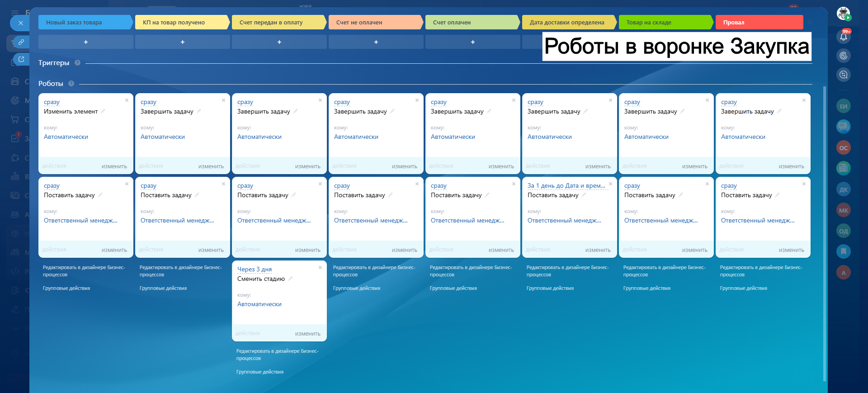
Task: Open panel in new window icon
Action: coord(21,59)
